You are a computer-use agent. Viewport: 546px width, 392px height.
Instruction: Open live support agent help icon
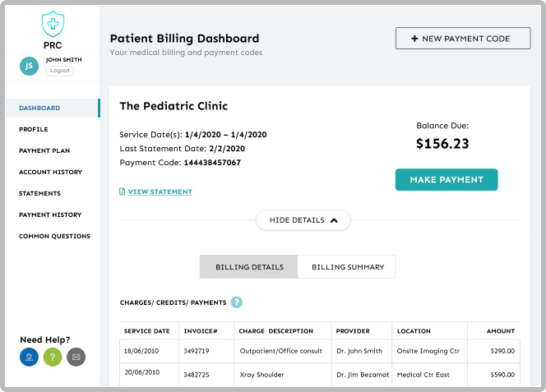click(30, 357)
